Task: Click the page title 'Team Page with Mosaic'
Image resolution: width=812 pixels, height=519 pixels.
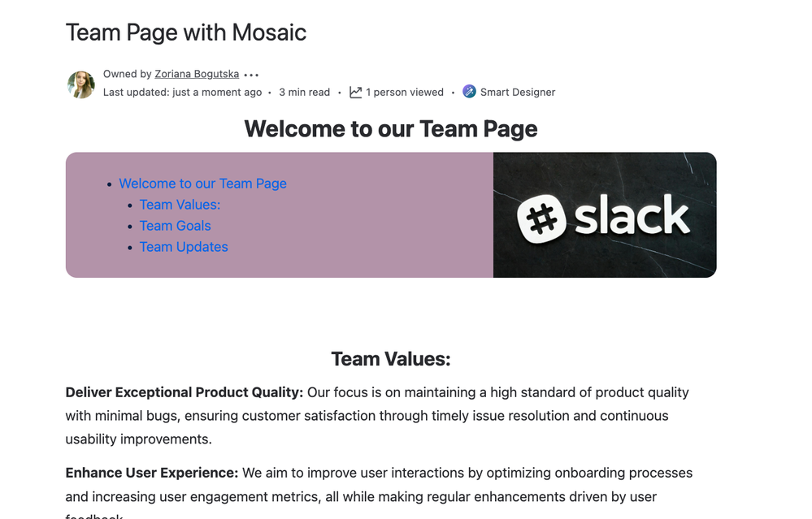Action: 185,32
